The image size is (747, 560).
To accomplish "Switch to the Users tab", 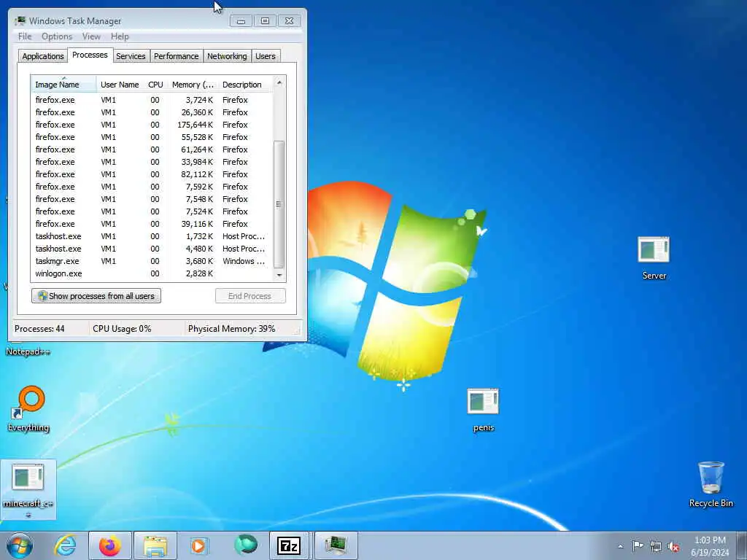I will coord(266,56).
